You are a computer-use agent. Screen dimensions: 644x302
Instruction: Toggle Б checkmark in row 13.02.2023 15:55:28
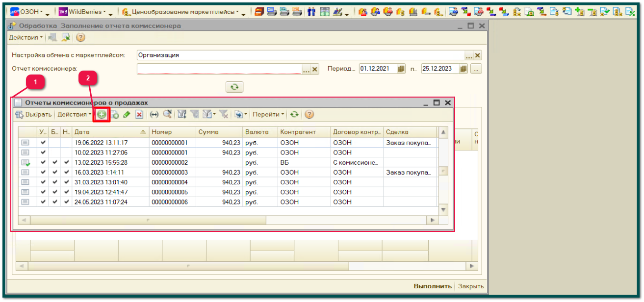click(55, 162)
